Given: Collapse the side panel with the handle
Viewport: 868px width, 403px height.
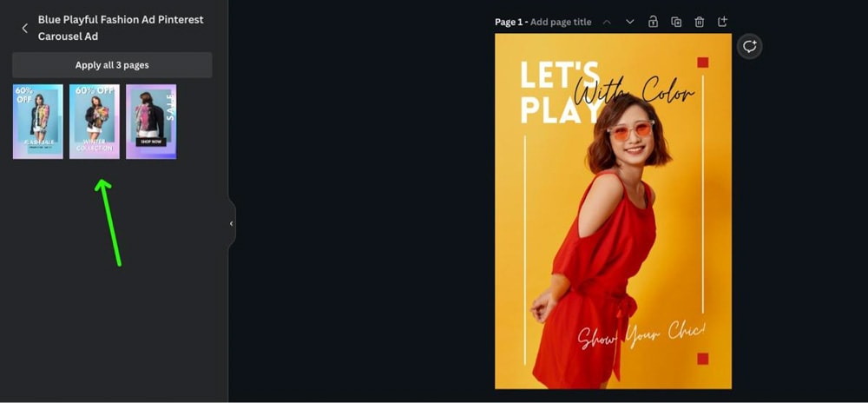Looking at the screenshot, I should click(x=232, y=223).
